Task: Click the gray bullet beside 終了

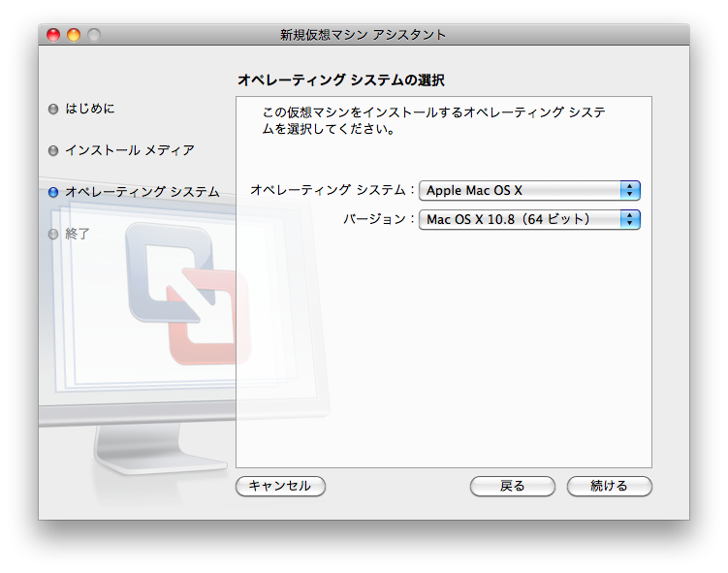Action: tap(53, 234)
